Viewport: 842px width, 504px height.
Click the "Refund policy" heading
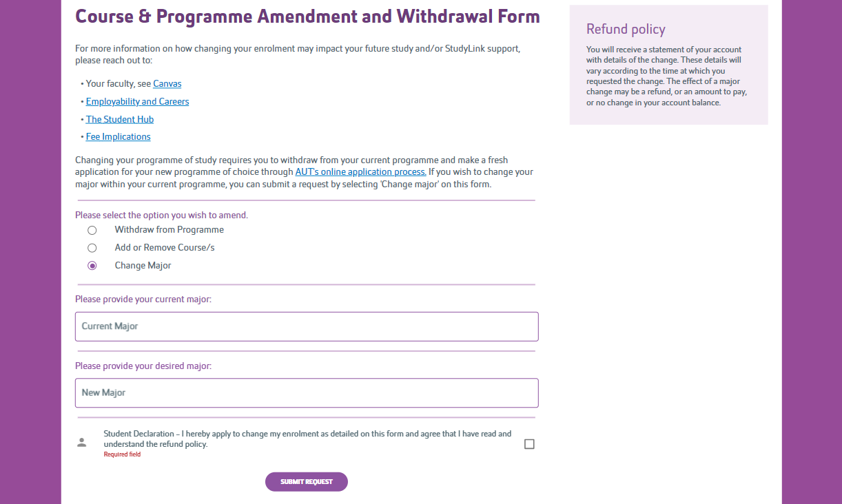[x=625, y=29]
